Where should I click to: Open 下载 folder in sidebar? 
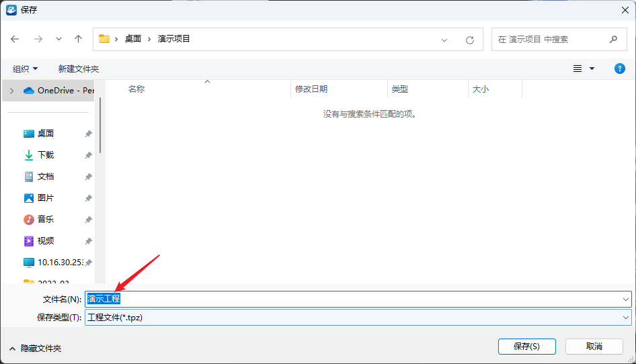(x=45, y=155)
